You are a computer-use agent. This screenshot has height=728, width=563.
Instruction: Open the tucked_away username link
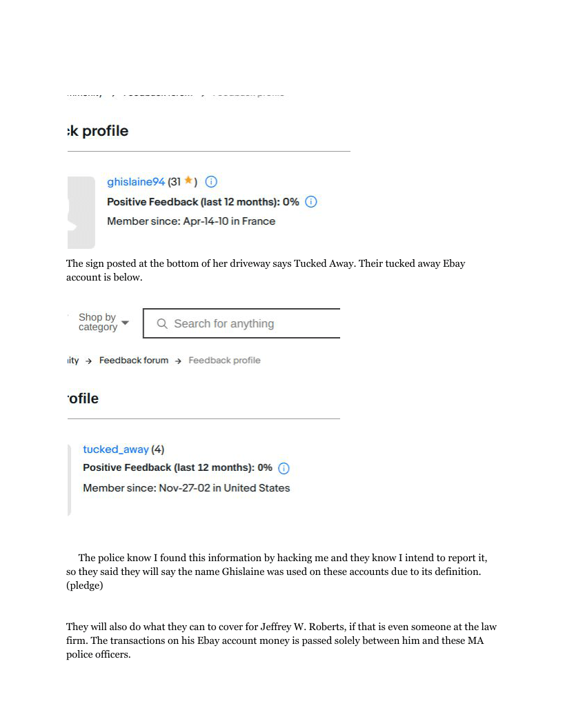click(115, 449)
